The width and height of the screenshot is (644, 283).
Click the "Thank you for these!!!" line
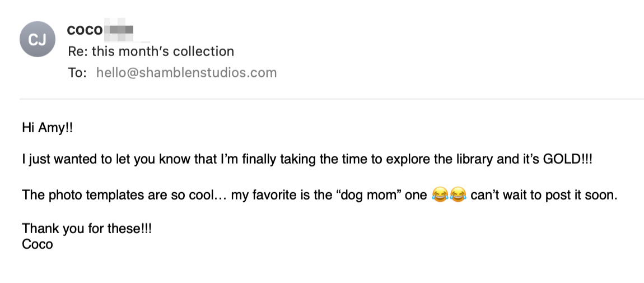point(87,229)
